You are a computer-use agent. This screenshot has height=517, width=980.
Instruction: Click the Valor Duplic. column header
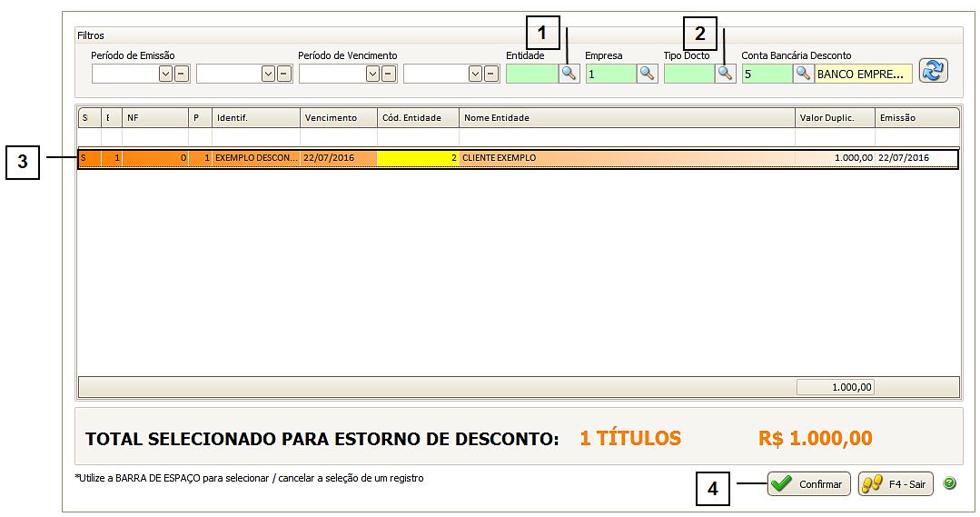[835, 118]
